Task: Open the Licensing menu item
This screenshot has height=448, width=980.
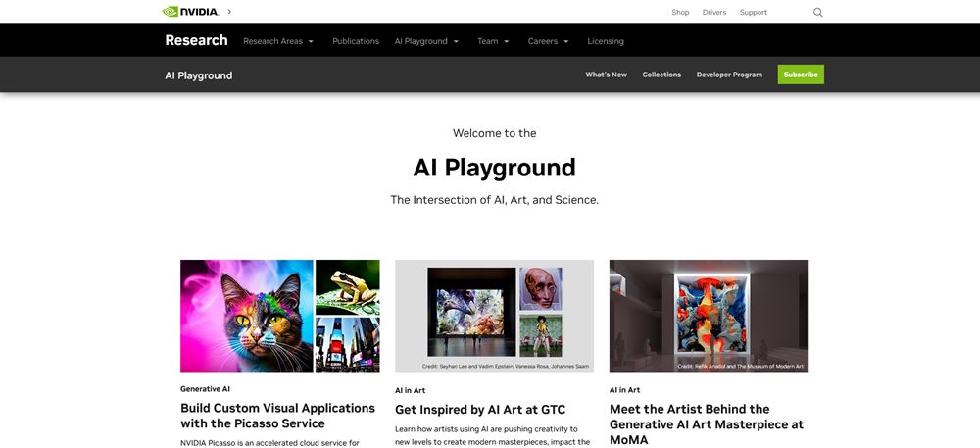Action: coord(606,41)
